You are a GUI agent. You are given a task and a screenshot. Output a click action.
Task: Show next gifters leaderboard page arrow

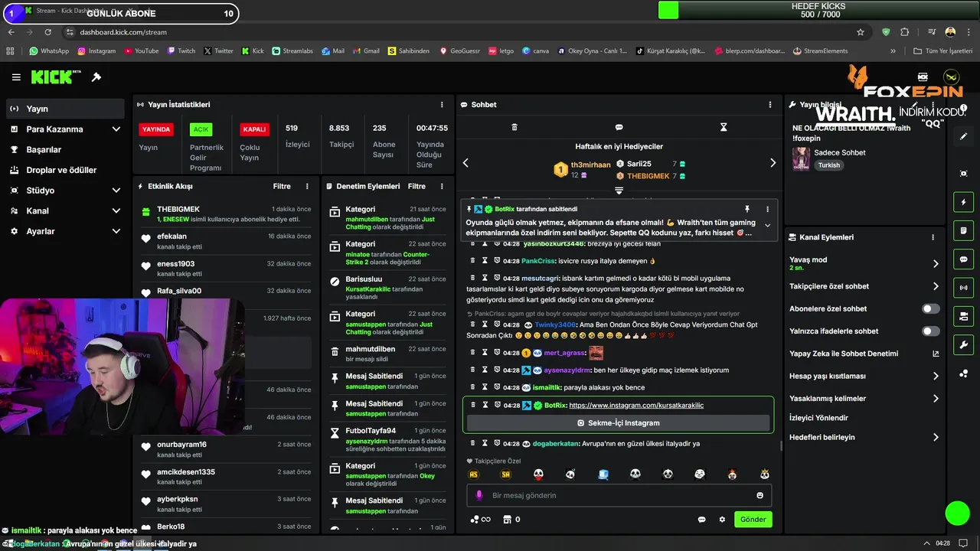[x=773, y=163]
